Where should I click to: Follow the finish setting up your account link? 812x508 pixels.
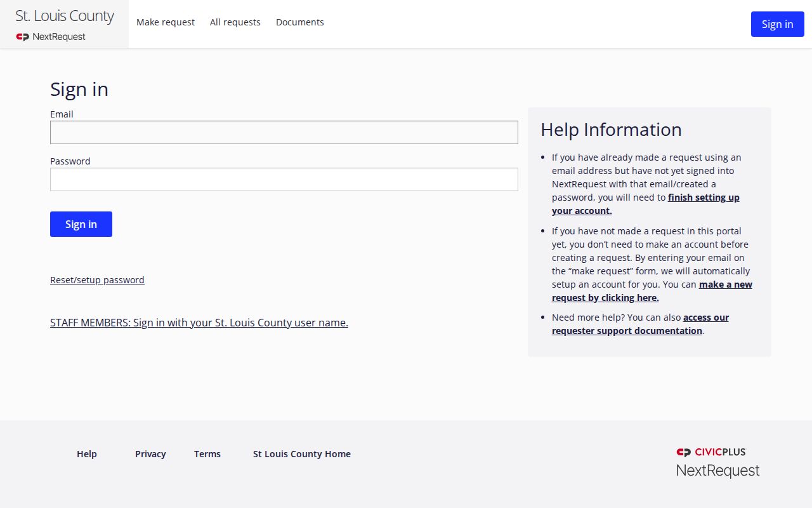(x=646, y=204)
